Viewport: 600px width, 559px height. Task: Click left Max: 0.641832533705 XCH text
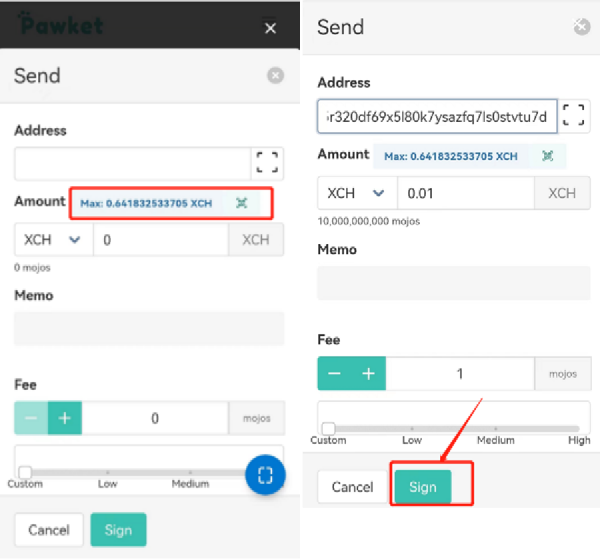(x=146, y=203)
